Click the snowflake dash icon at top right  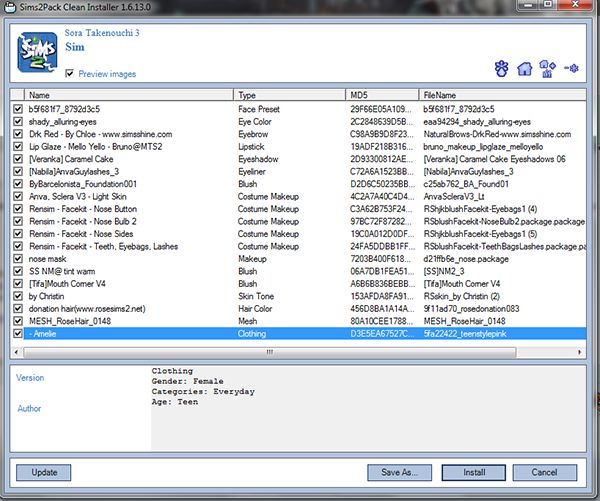click(x=571, y=69)
